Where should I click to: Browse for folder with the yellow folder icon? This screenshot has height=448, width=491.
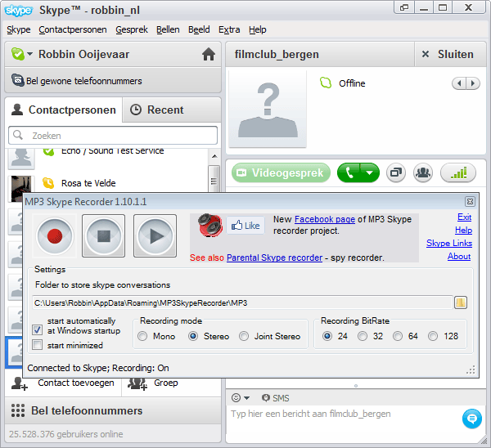pos(461,302)
